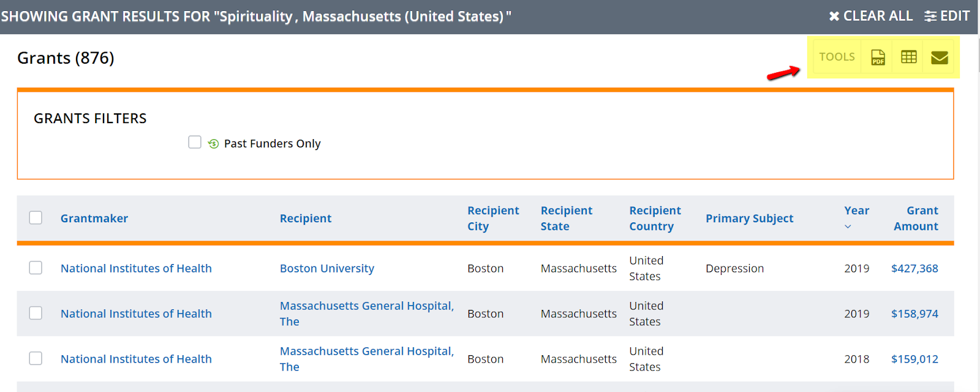This screenshot has width=980, height=392.
Task: Tick the $158,974 grant row checkbox
Action: [36, 314]
